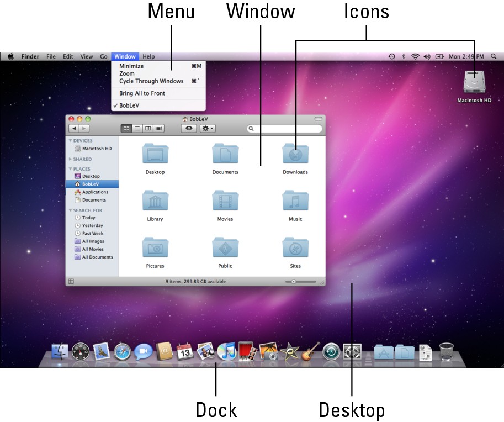Select Bring All to Front

pyautogui.click(x=142, y=93)
